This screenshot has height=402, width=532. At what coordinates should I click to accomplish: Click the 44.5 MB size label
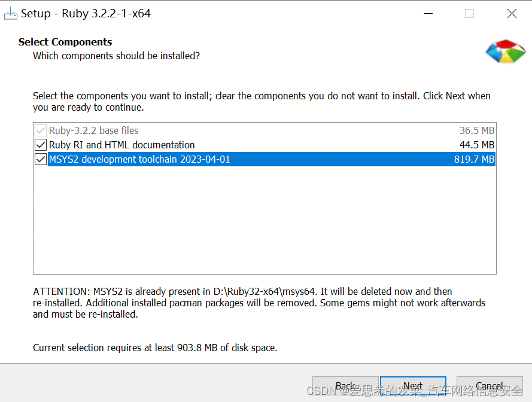(x=477, y=145)
